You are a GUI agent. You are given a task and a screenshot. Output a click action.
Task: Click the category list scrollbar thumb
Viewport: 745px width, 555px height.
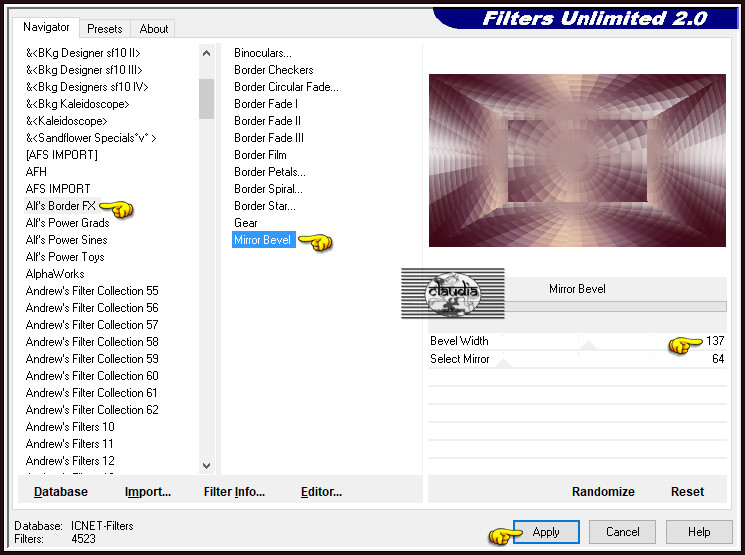coord(206,99)
